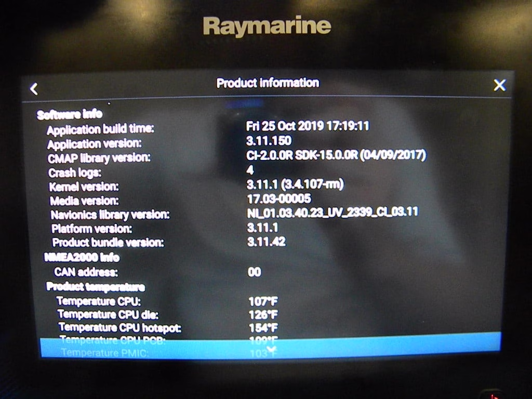This screenshot has height=399, width=532.
Task: Select the 'Product bundle version:' label
Action: click(108, 243)
